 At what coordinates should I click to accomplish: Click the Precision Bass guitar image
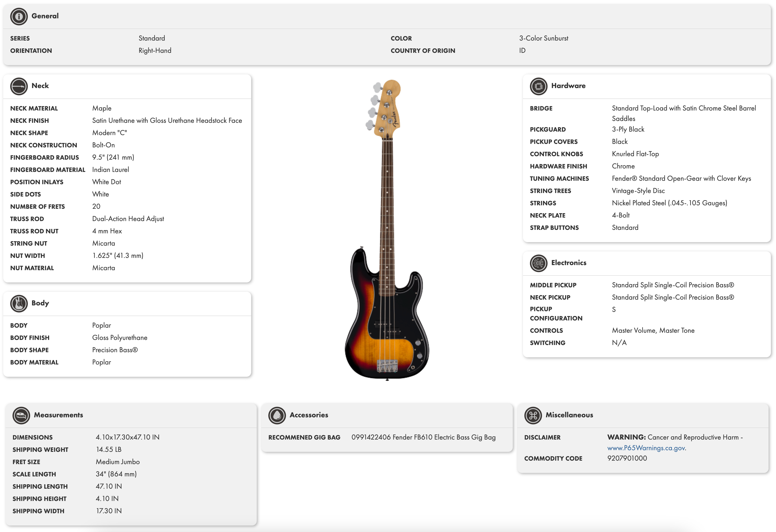[387, 230]
